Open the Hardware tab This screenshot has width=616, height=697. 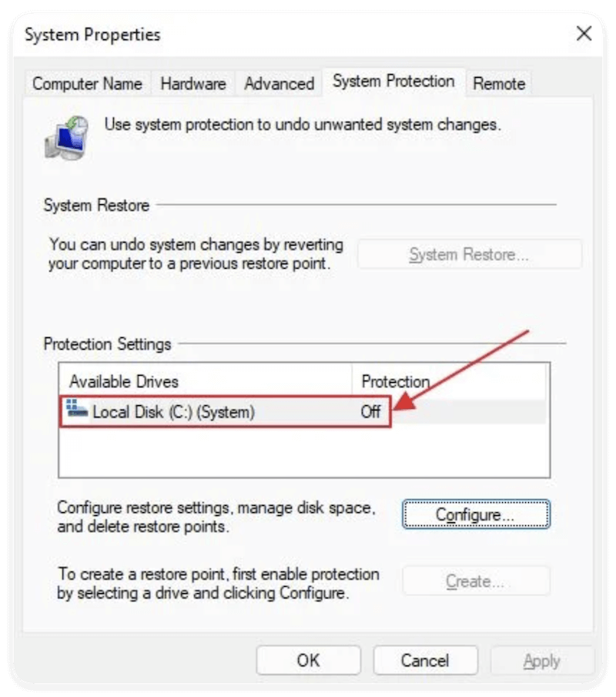pyautogui.click(x=192, y=83)
